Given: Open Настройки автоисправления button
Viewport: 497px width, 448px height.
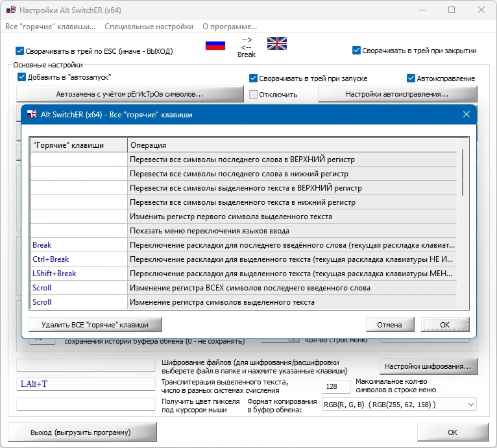Looking at the screenshot, I should click(397, 94).
